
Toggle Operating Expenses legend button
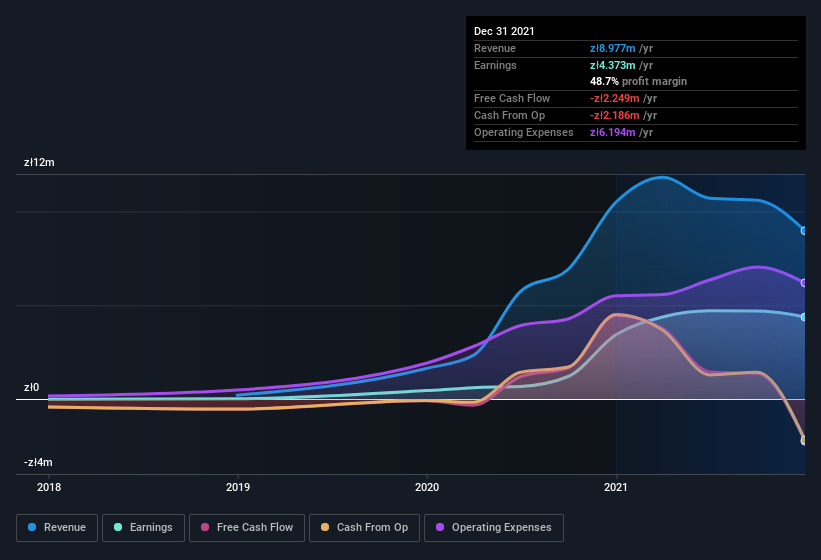pyautogui.click(x=494, y=528)
